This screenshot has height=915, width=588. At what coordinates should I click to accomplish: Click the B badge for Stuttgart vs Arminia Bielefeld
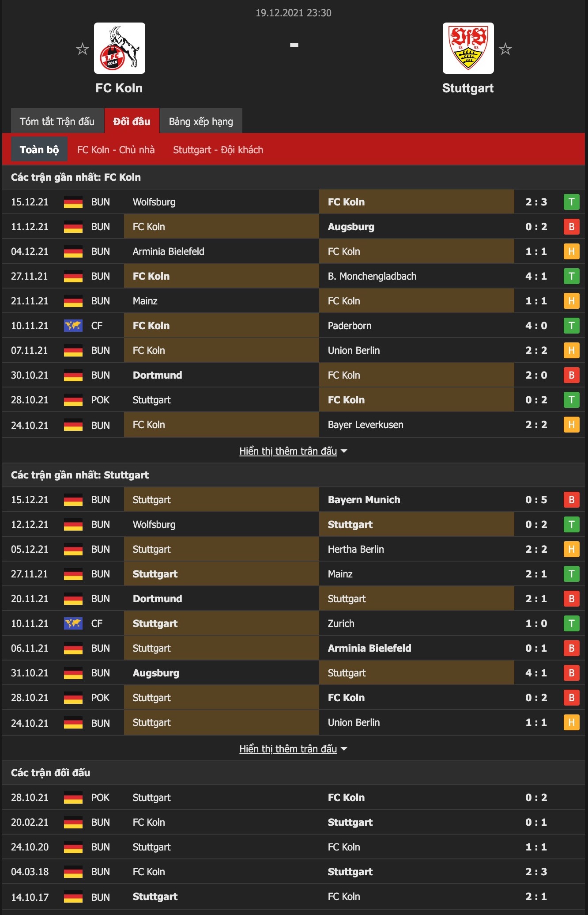[572, 648]
